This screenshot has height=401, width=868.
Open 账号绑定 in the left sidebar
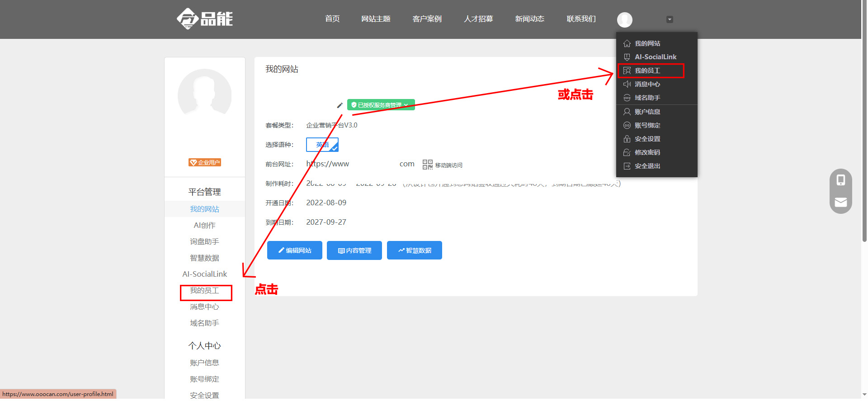(x=204, y=379)
